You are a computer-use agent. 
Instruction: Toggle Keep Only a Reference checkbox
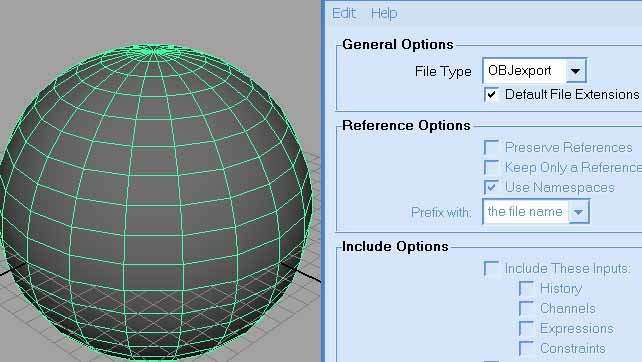(491, 167)
